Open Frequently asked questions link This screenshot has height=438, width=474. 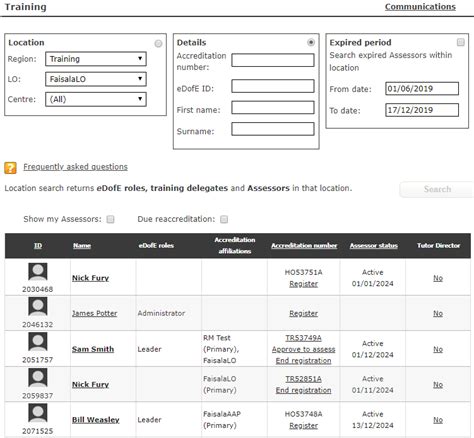(75, 167)
